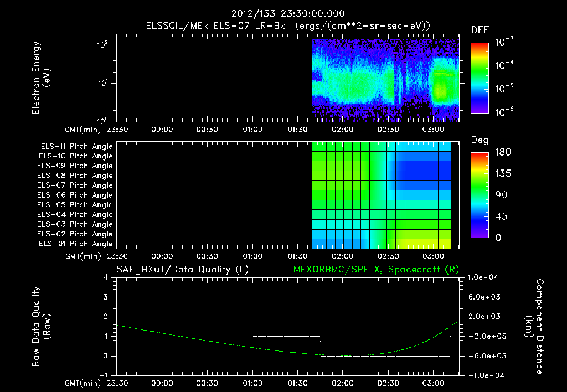Select the Component Distance (km) axis label
Screen dimensions: 567x392
[x=534, y=327]
